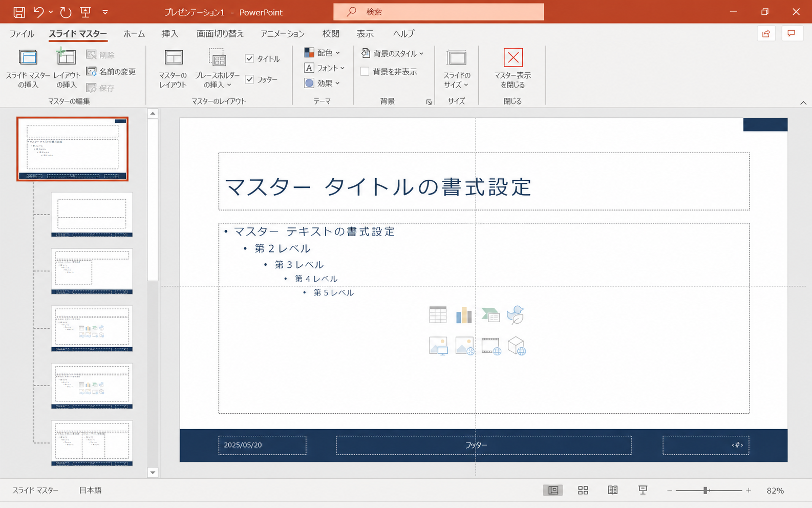Click in the 検索 search box
Viewport: 812px width, 508px height.
439,12
